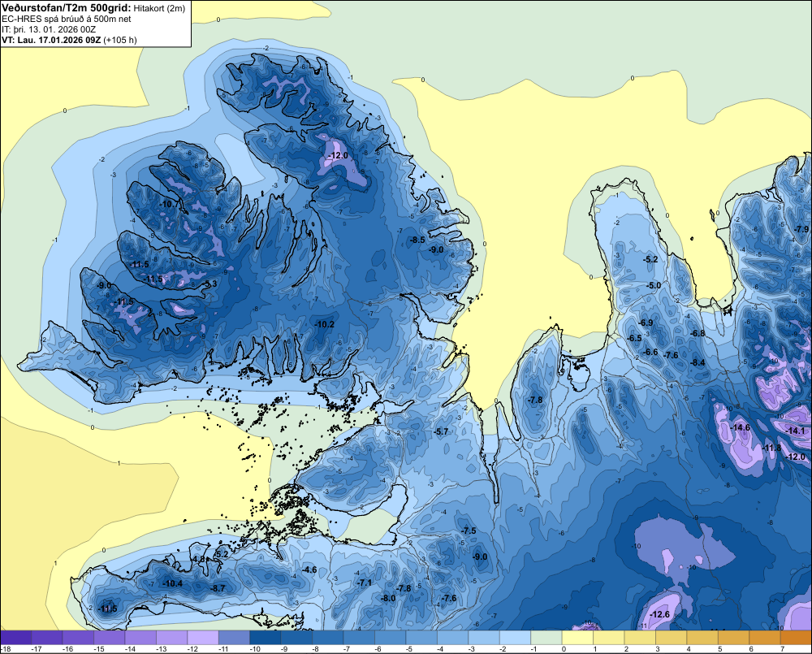Click the legend swatch starting at -2

tap(516, 637)
